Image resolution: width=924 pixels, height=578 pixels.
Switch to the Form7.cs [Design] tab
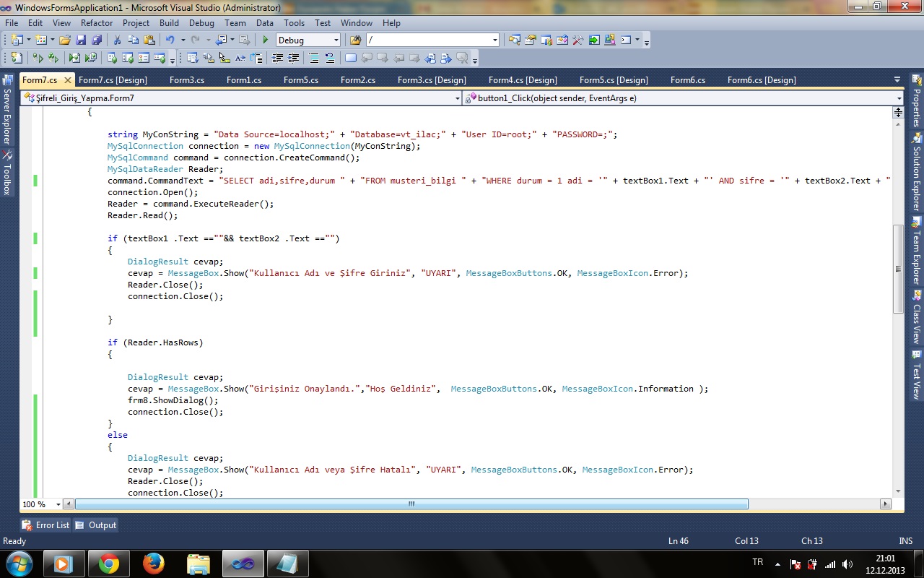(x=113, y=79)
